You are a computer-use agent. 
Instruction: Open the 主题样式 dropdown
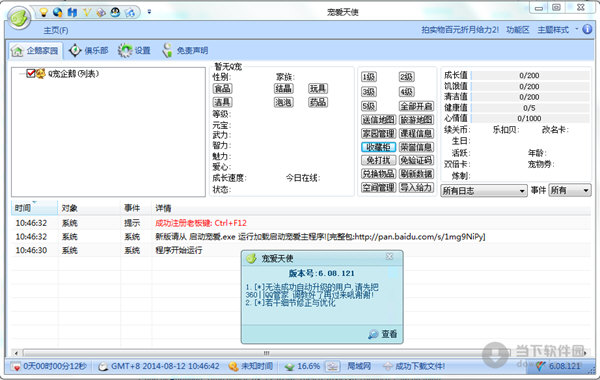(x=558, y=30)
